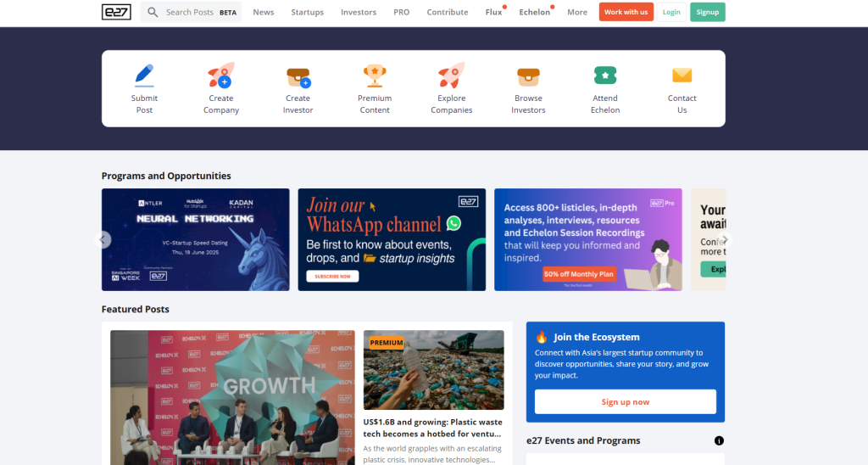This screenshot has width=868, height=465.
Task: Click the info icon beside e27 Events and Programs
Action: pos(719,440)
